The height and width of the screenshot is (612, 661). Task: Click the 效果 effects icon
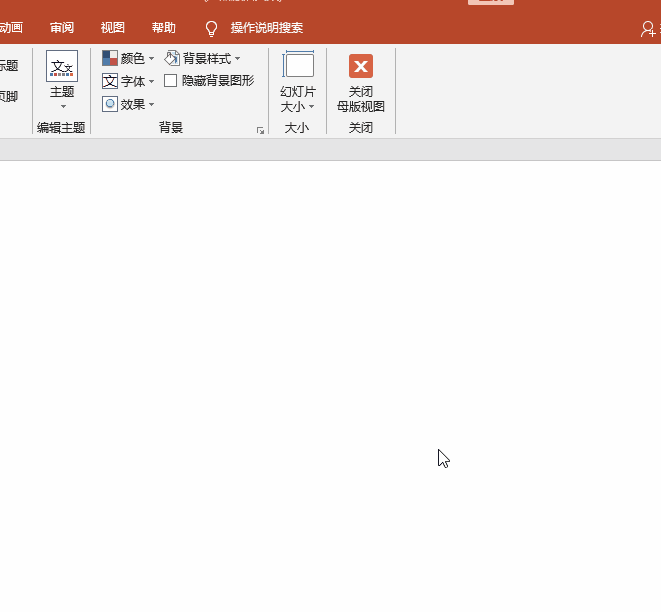[x=110, y=104]
